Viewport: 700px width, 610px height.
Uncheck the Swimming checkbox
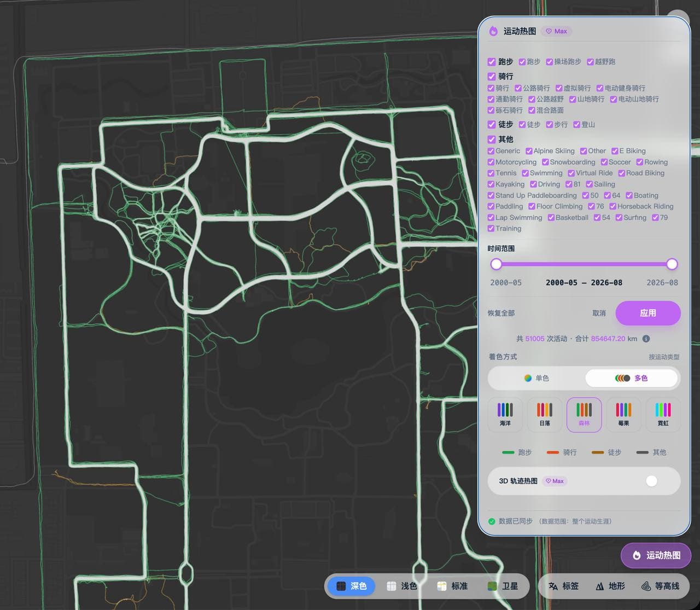tap(525, 173)
